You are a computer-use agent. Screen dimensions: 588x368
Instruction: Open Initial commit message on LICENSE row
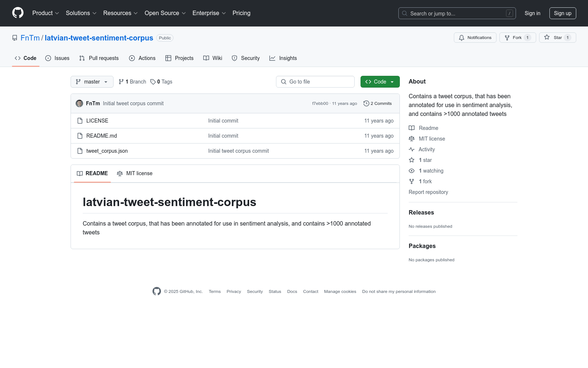[223, 121]
